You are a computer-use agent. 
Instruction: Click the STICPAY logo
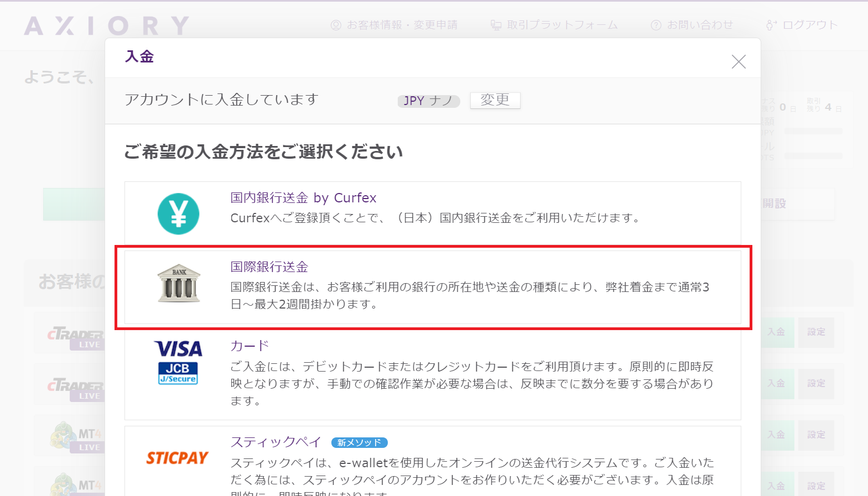178,458
